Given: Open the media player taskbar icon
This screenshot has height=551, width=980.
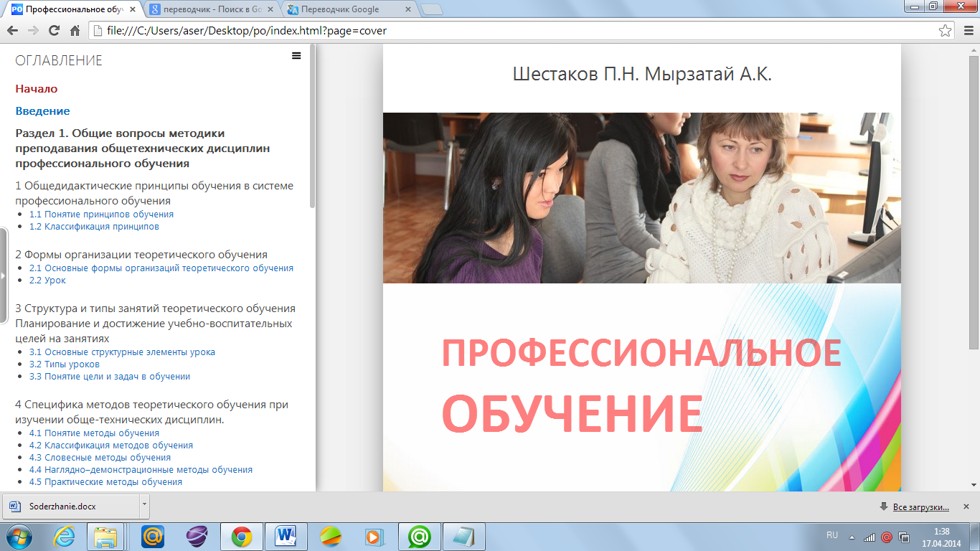Looking at the screenshot, I should pyautogui.click(x=375, y=536).
